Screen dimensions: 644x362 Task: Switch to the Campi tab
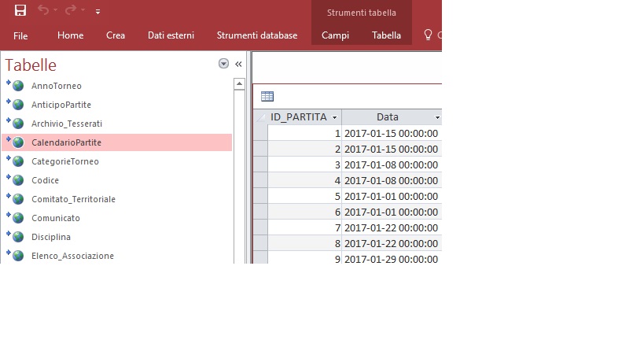click(x=335, y=35)
